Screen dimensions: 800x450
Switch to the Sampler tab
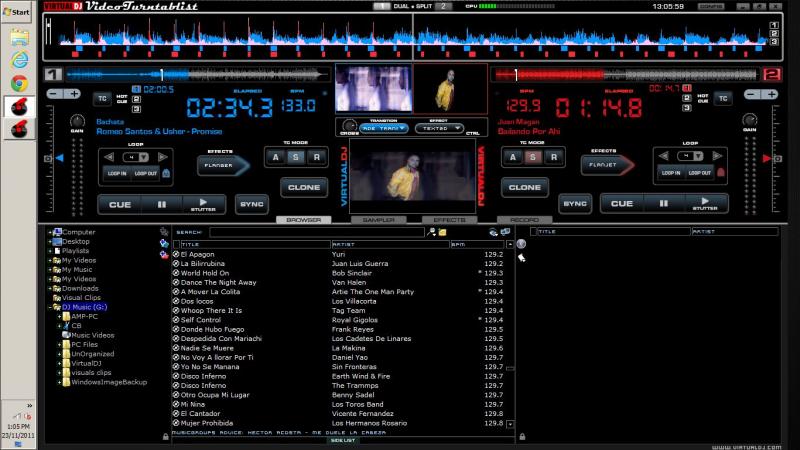378,219
